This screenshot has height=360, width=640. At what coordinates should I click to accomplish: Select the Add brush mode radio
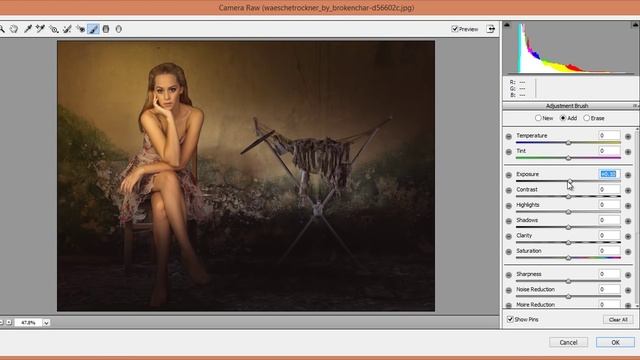(563, 118)
